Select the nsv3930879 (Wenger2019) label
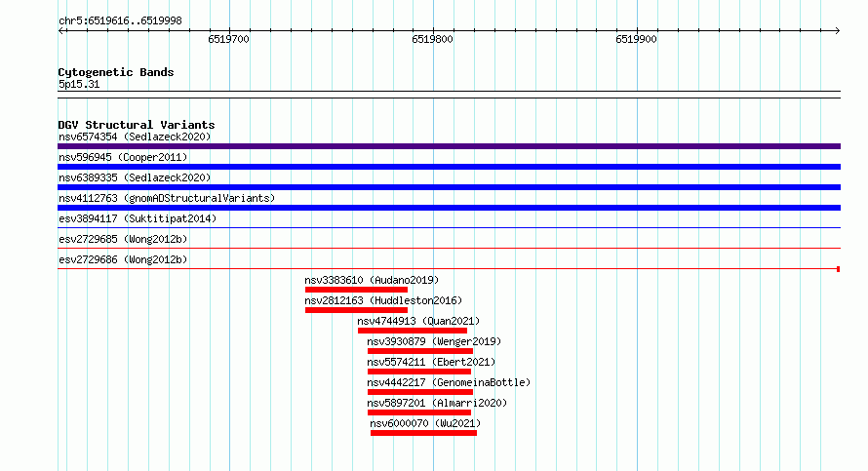Screen dimensions: 868x471 (434, 341)
